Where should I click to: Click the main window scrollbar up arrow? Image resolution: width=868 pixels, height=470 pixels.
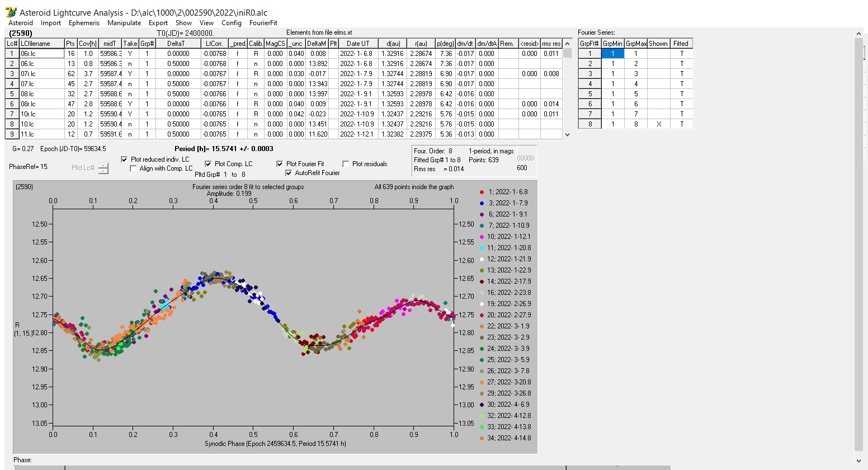pos(859,34)
